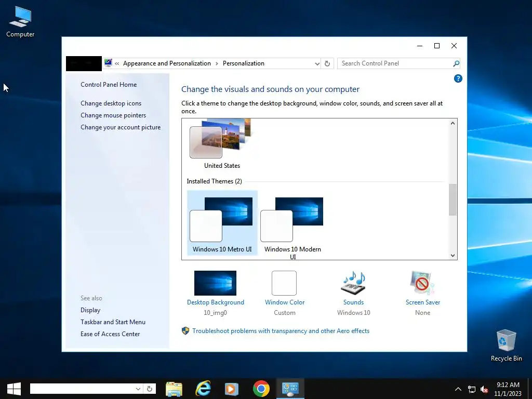This screenshot has height=399, width=532.
Task: Click the Control Panel taskbar icon
Action: click(290, 389)
